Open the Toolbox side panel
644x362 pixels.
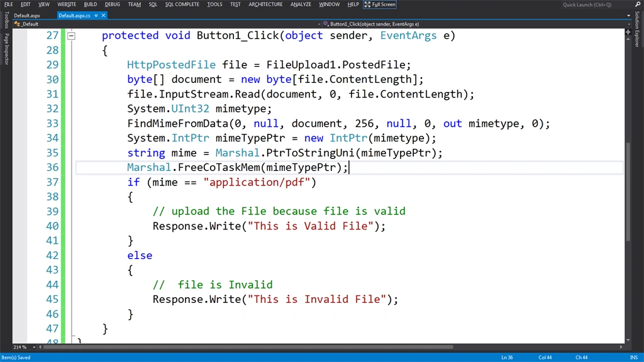tap(6, 20)
